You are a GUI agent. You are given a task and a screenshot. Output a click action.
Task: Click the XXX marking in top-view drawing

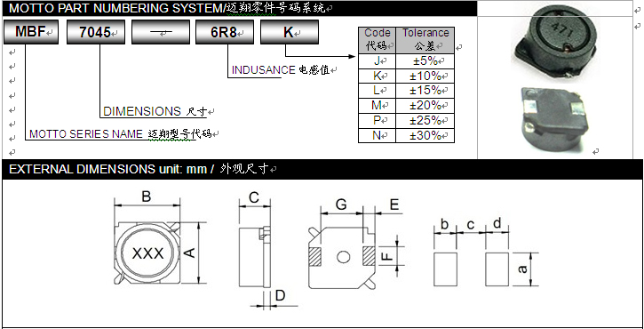click(147, 253)
